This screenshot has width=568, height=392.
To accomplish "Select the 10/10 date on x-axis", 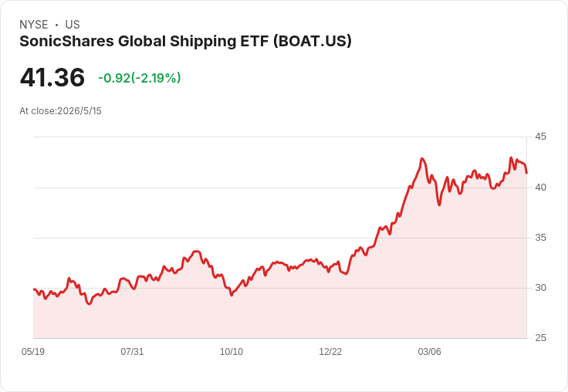I will tap(232, 351).
